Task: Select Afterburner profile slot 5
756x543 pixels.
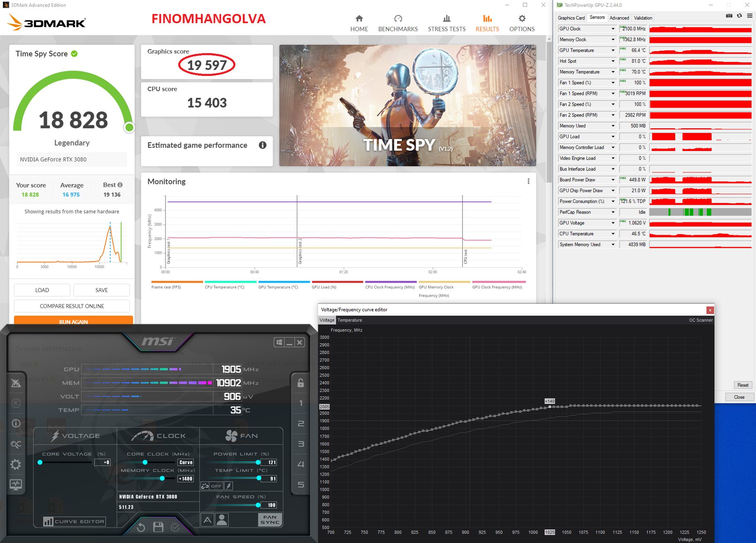Action: click(301, 484)
